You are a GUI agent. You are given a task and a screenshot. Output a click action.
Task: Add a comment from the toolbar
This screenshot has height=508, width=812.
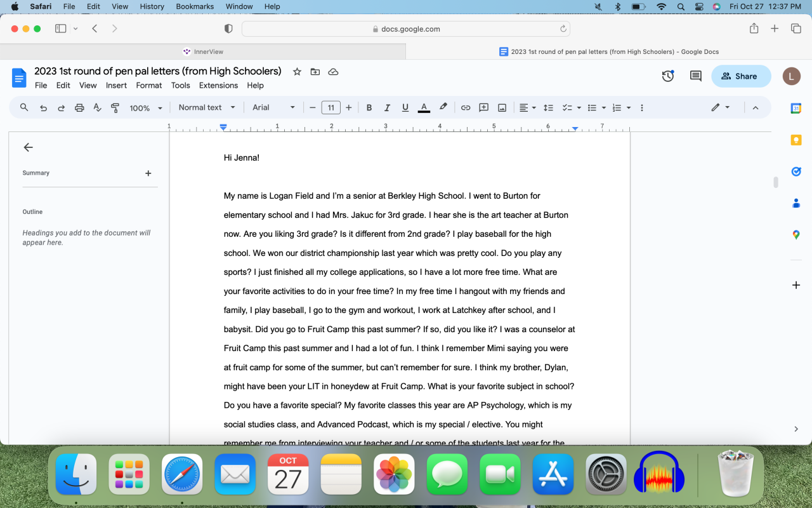[483, 108]
